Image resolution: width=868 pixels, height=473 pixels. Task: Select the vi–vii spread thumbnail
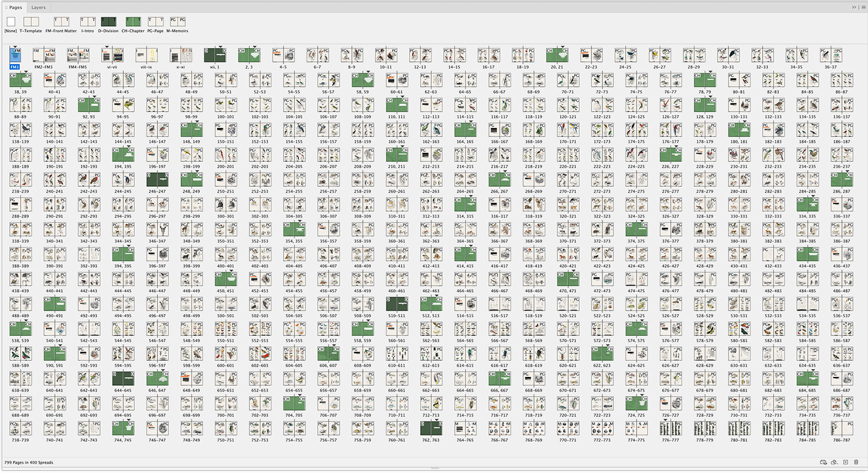(112, 56)
